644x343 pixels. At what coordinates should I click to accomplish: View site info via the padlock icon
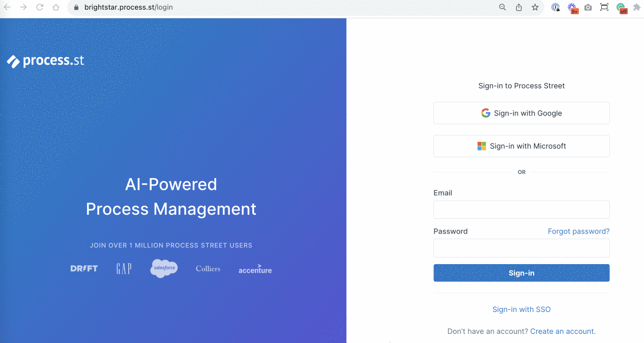coord(76,7)
